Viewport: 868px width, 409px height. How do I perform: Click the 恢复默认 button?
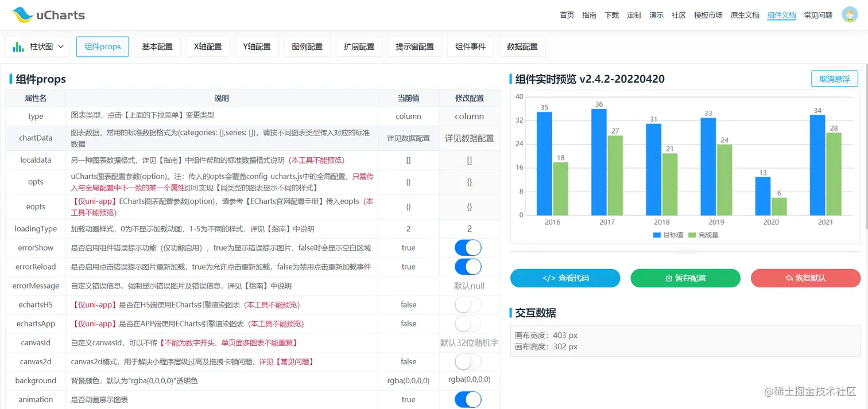tap(805, 278)
